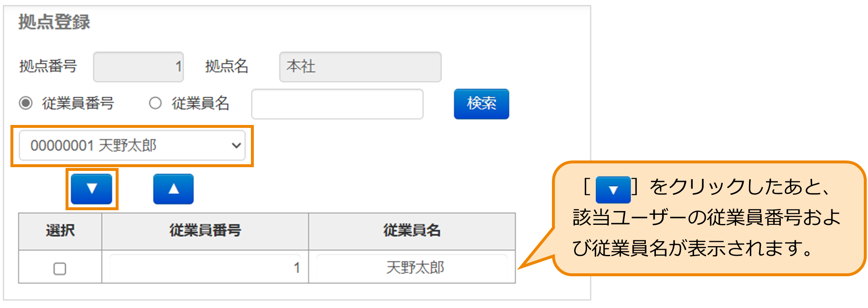
Task: Check the 選択 checkbox for 天野太郎
Action: tap(59, 269)
